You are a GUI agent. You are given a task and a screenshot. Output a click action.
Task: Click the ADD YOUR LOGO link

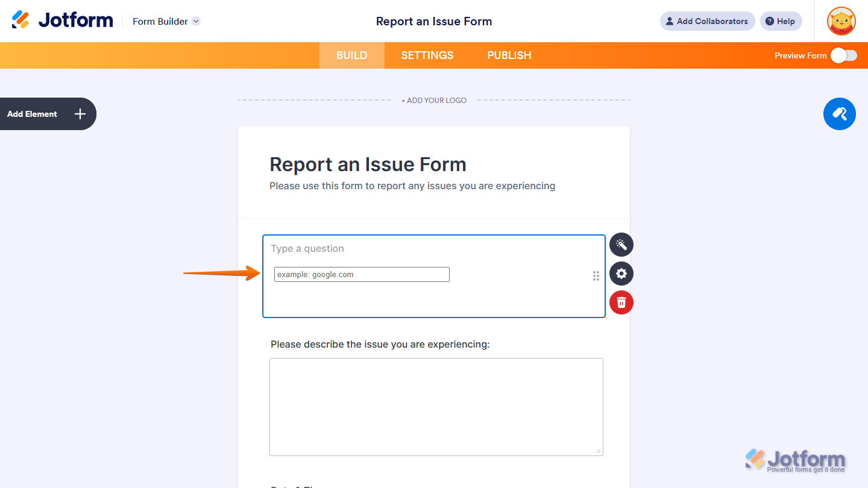[x=434, y=100]
